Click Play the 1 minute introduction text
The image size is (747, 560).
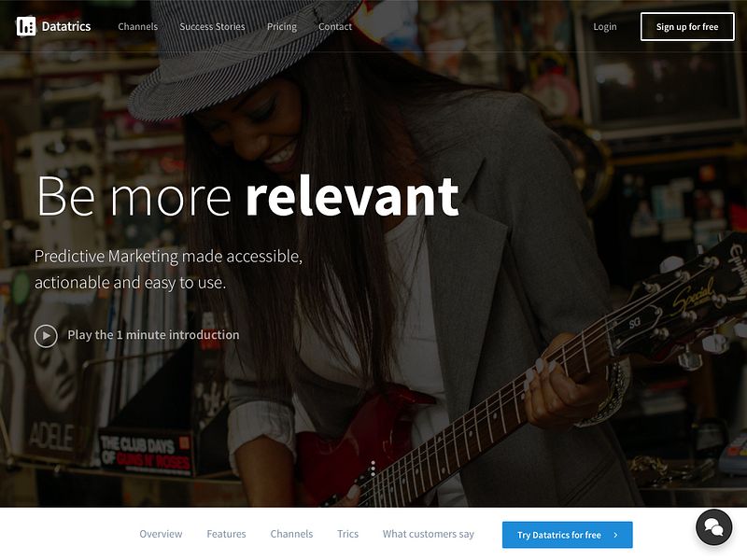click(x=153, y=335)
